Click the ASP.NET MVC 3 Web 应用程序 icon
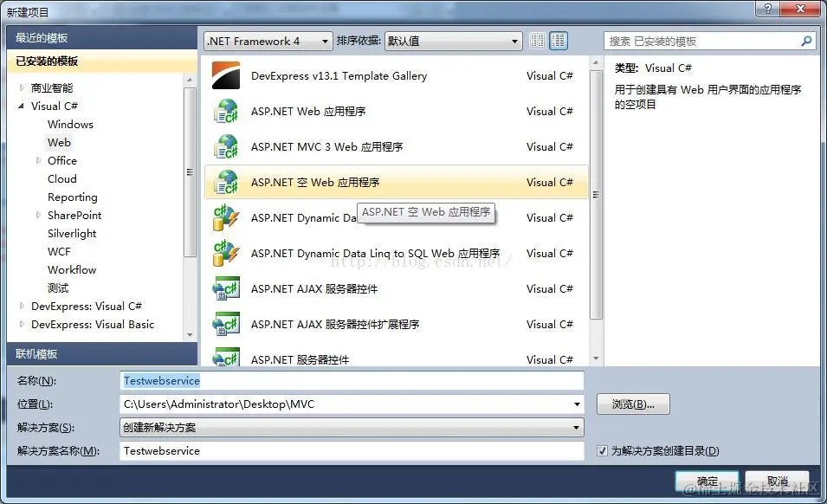Screen dimensions: 827x504 (x=226, y=146)
